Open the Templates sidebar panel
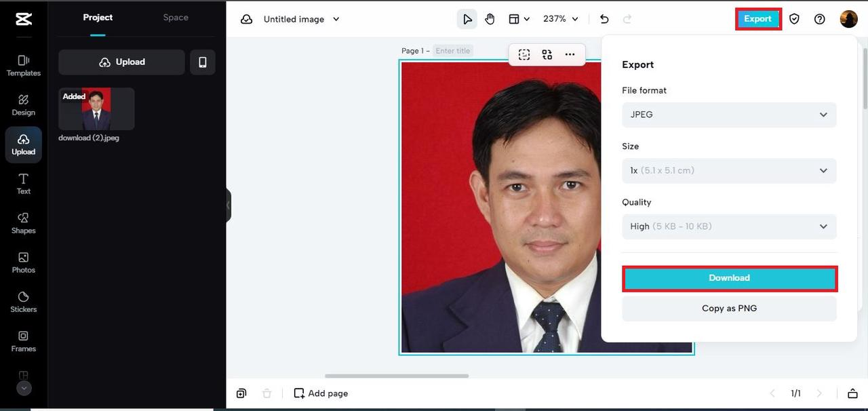868x411 pixels. point(23,66)
